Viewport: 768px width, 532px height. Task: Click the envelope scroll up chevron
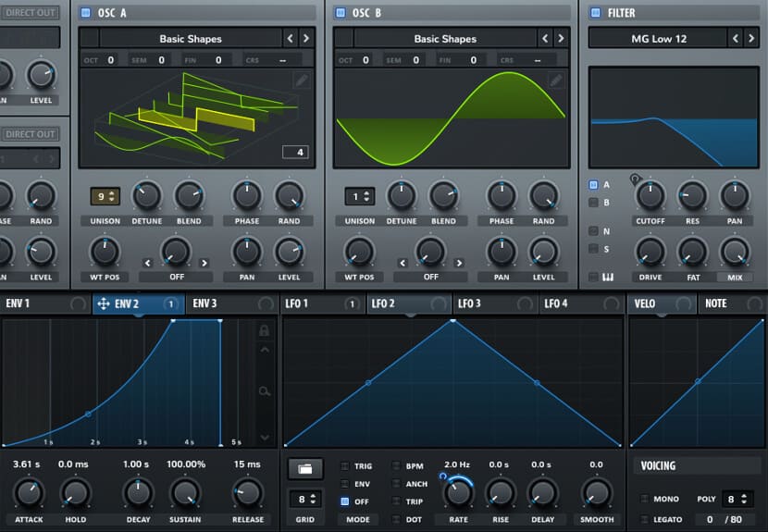coord(265,350)
